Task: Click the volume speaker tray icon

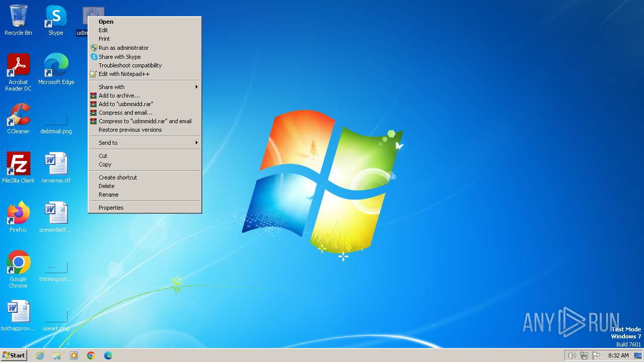Action: pos(572,355)
